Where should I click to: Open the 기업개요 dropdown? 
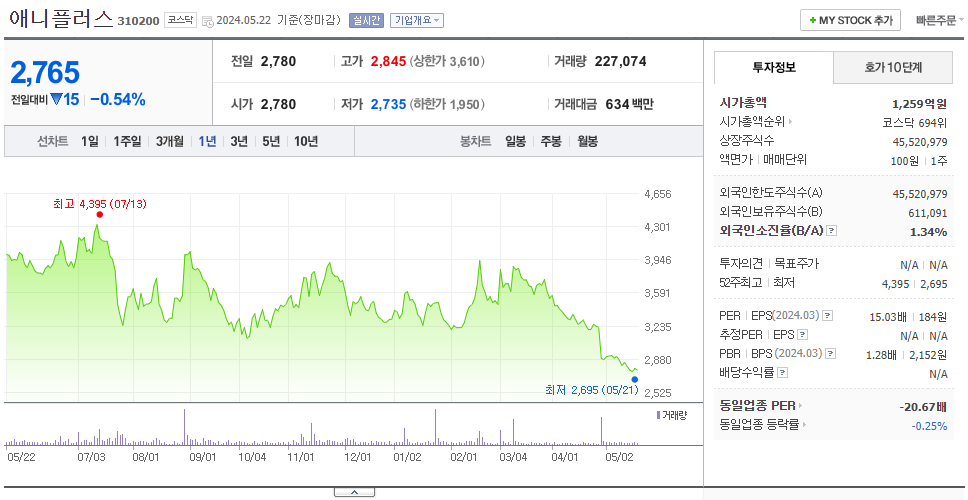[417, 20]
